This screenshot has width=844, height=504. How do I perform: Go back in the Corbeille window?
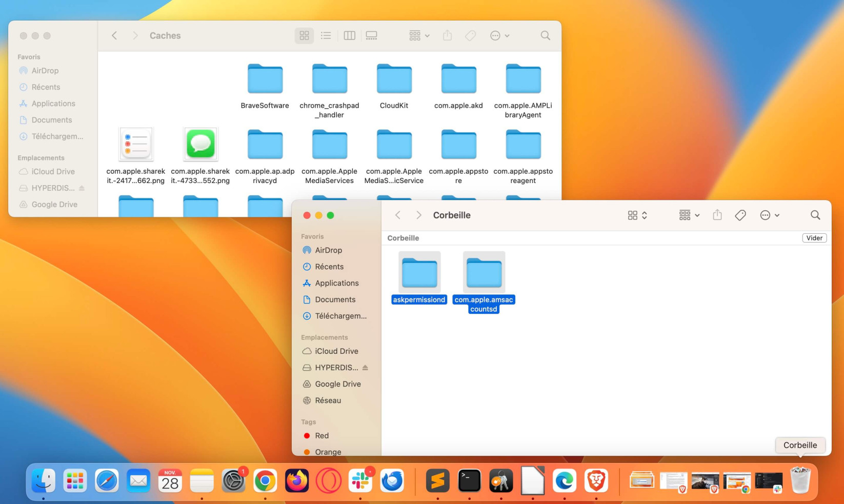[x=398, y=215]
